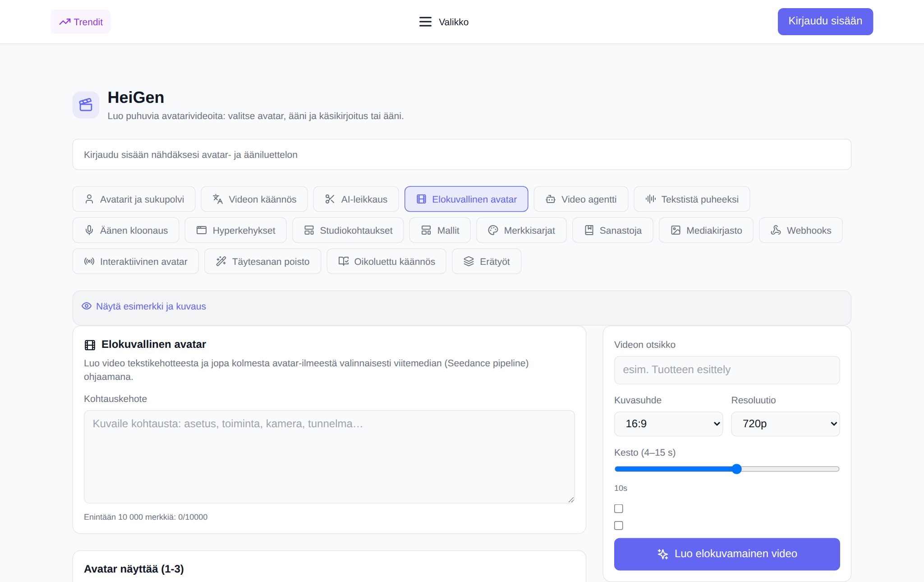
Task: Click the robot icon on Video agentti
Action: pyautogui.click(x=551, y=199)
